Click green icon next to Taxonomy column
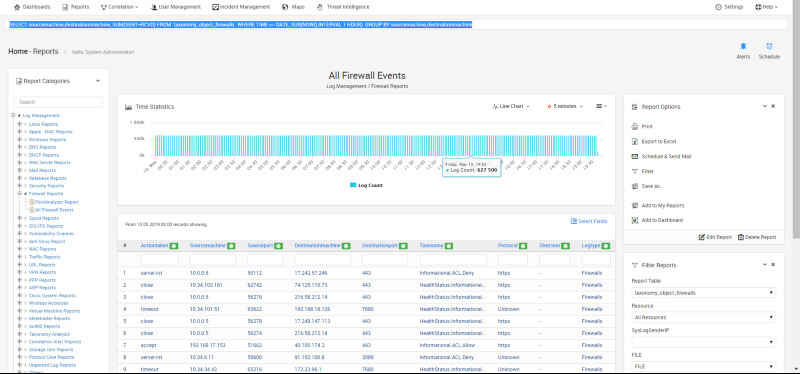The width and height of the screenshot is (800, 374). (449, 246)
